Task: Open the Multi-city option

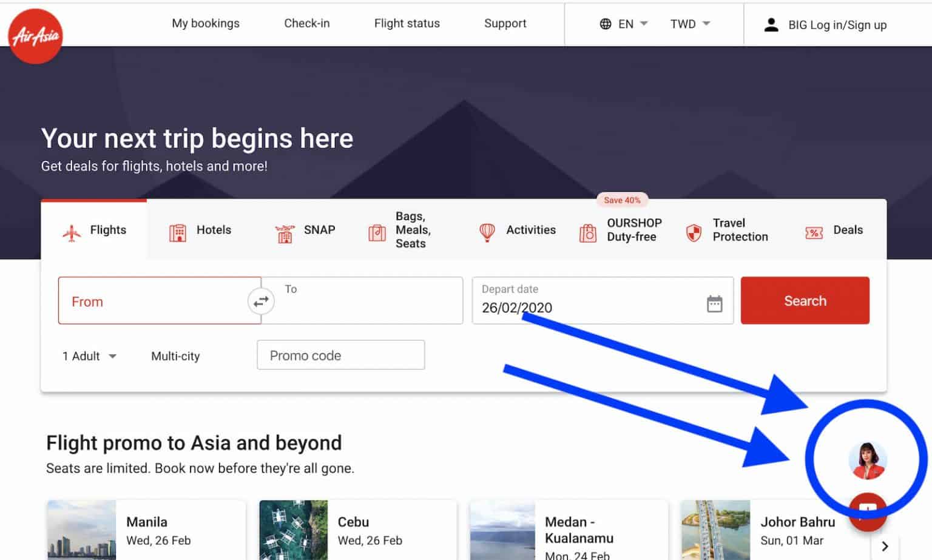Action: (175, 356)
